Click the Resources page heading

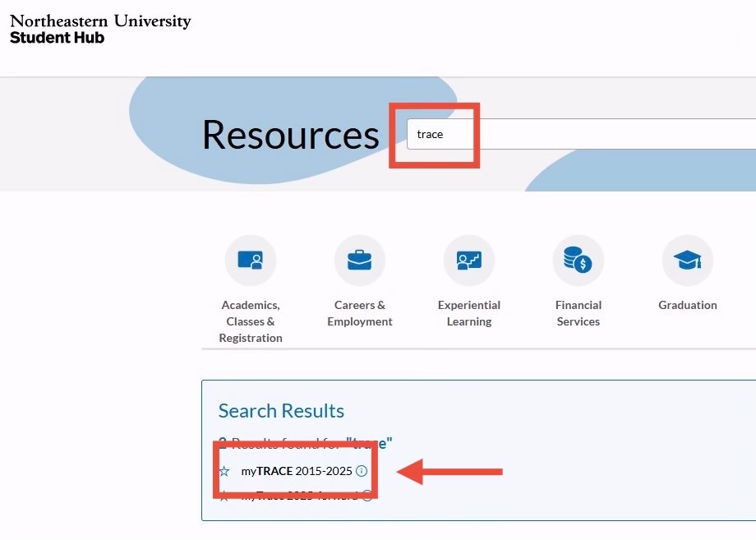point(290,134)
